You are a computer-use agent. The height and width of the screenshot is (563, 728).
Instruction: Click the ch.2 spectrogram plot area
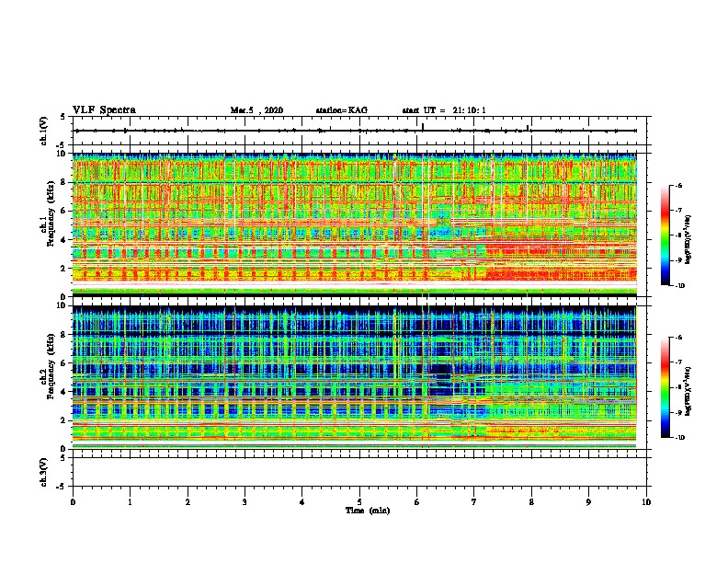[x=355, y=377]
